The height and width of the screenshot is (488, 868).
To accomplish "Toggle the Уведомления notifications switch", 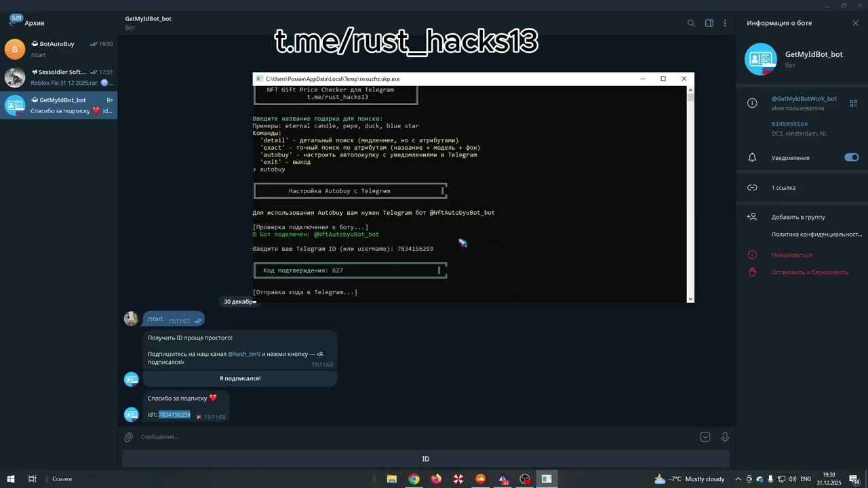I will click(852, 157).
